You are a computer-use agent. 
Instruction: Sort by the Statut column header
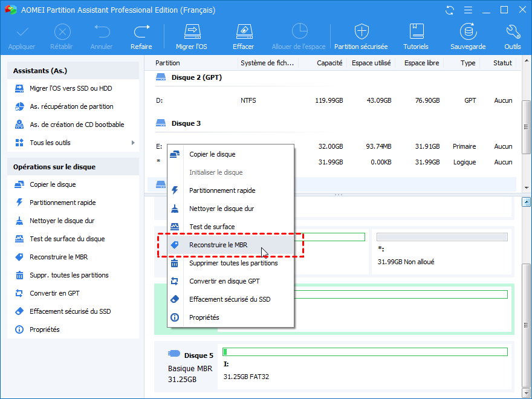[x=502, y=63]
